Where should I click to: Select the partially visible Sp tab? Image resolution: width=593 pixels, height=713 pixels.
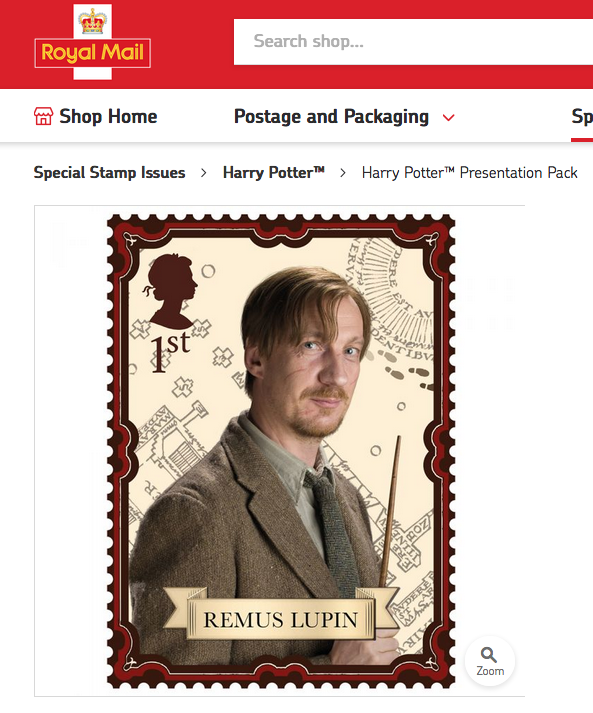click(x=582, y=116)
